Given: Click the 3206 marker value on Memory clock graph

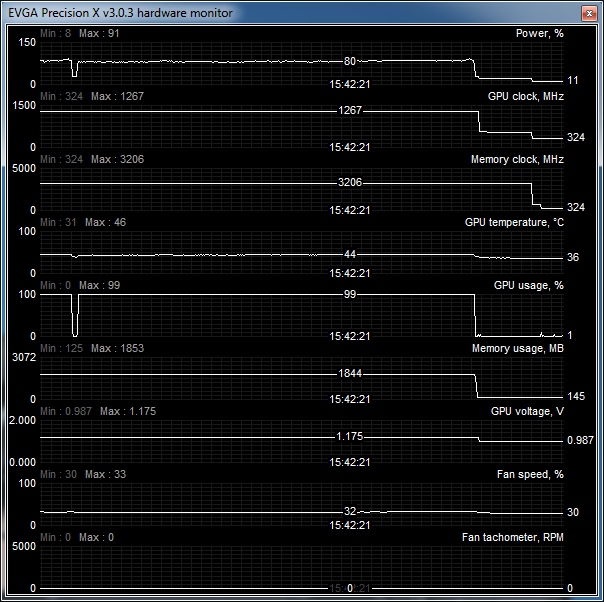Looking at the screenshot, I should (x=350, y=183).
